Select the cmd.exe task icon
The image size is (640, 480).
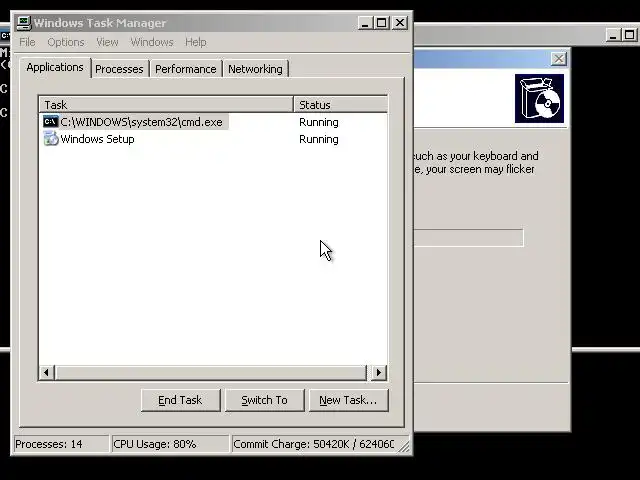(x=51, y=122)
